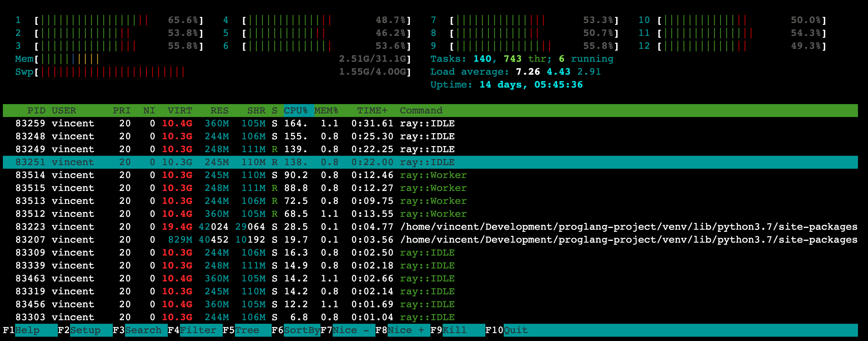Select process row with PID 83248

coord(430,136)
